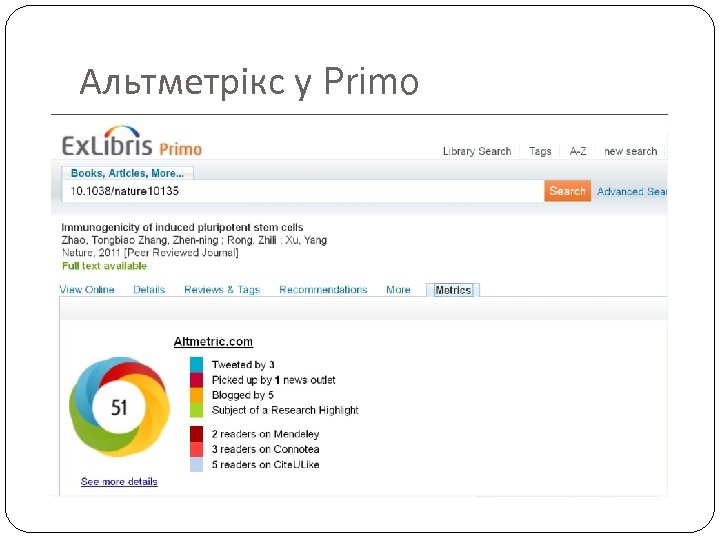Open the Altmetric.com link
The width and height of the screenshot is (720, 540).
tap(213, 342)
